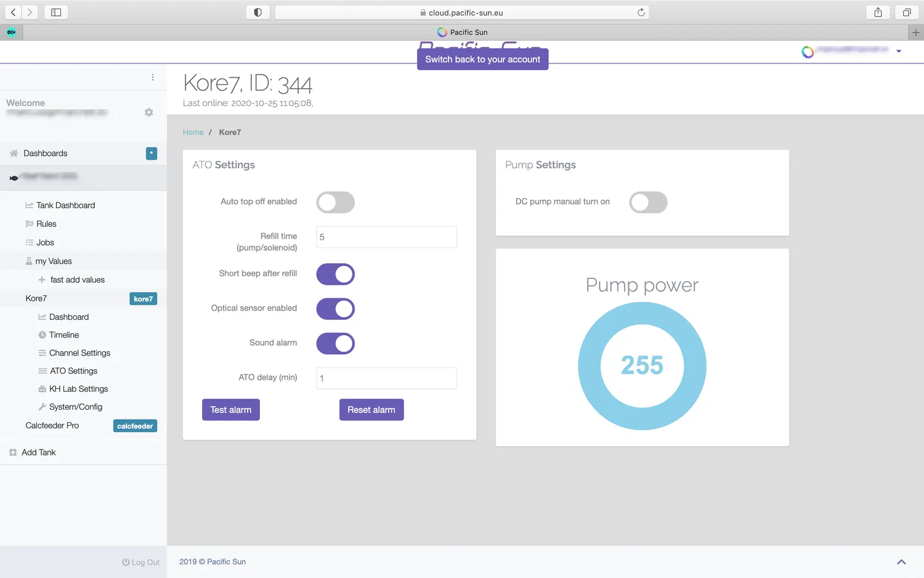Open a new tab with the plus icon
Screen dimensions: 924x578
pos(916,33)
